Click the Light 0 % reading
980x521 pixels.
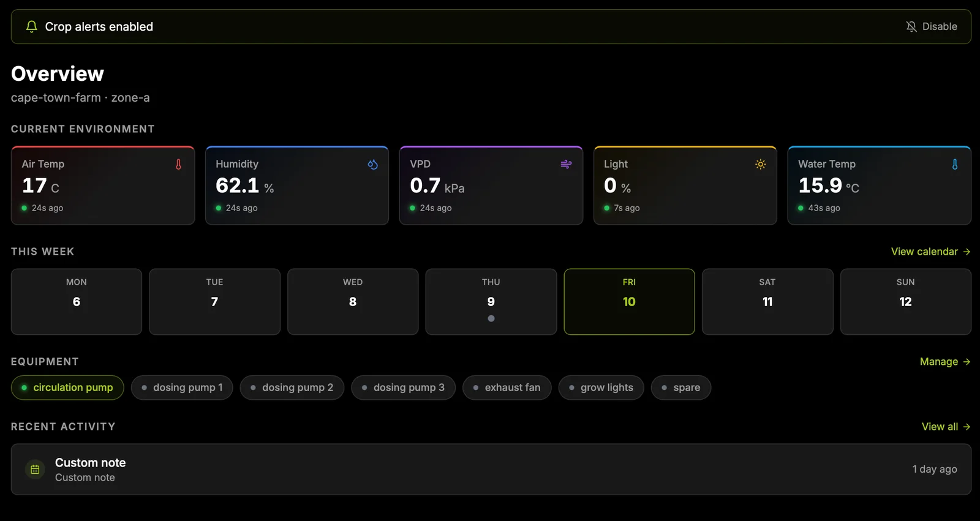617,186
